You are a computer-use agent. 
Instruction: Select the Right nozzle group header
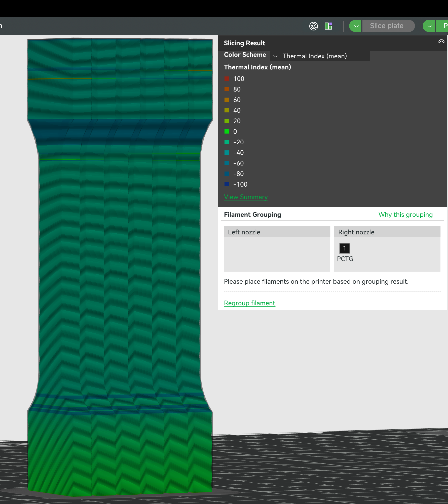387,232
